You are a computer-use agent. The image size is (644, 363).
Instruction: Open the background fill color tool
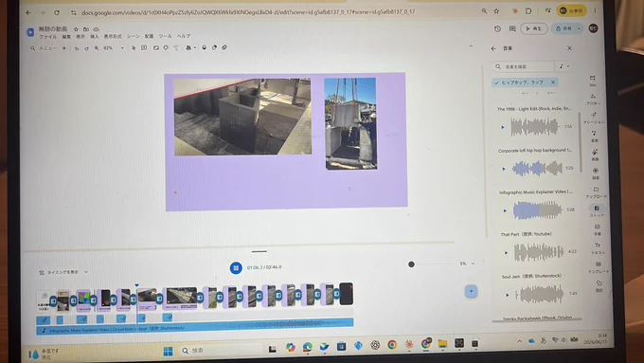(x=205, y=47)
